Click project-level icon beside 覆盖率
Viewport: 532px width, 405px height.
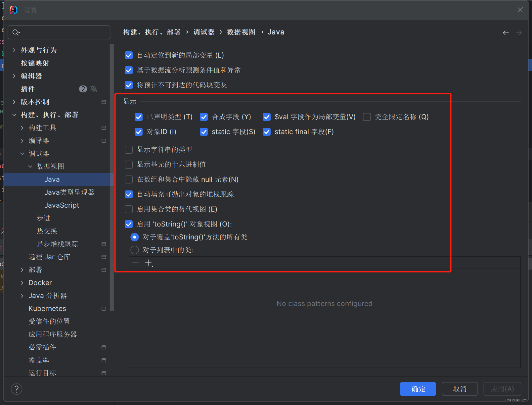104,360
